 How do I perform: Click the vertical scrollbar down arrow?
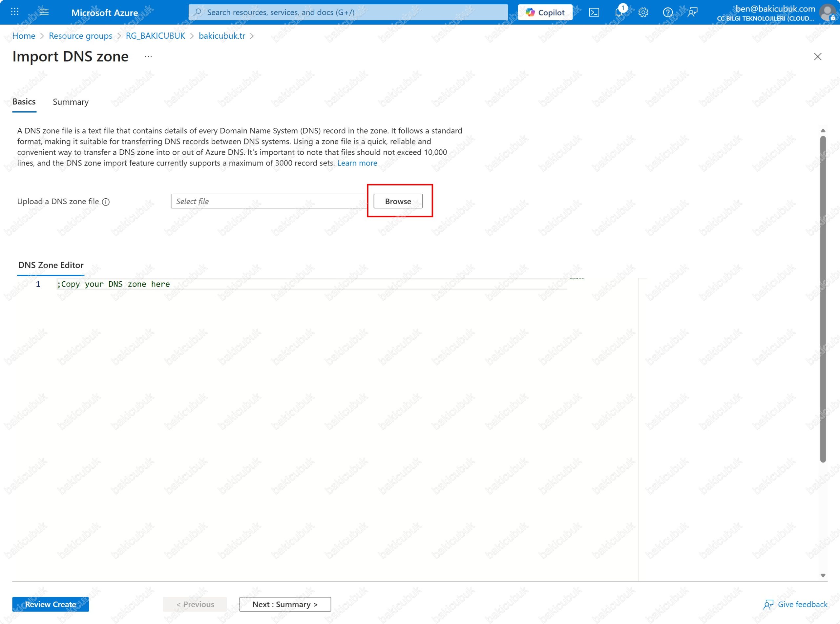[823, 575]
